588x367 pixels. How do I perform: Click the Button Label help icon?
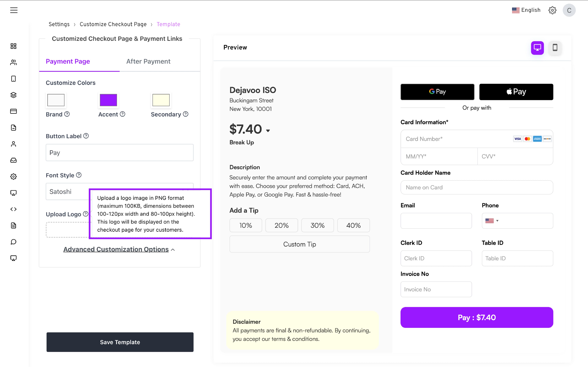86,136
